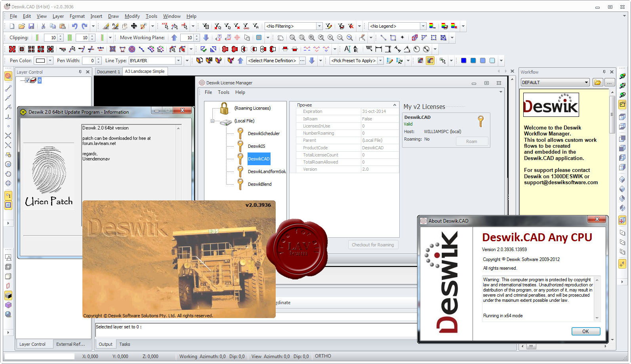Increase the Move Working Plane value stepper
Image resolution: width=631 pixels, height=364 pixels.
tap(197, 36)
